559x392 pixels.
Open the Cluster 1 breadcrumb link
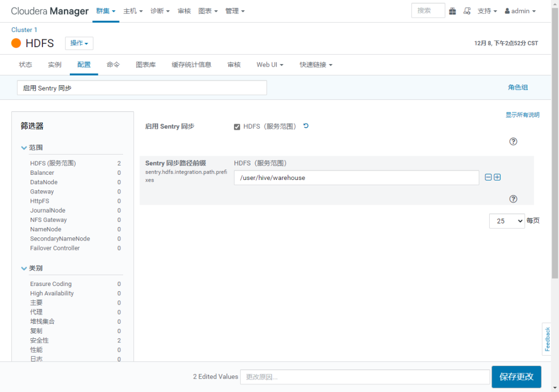(24, 30)
